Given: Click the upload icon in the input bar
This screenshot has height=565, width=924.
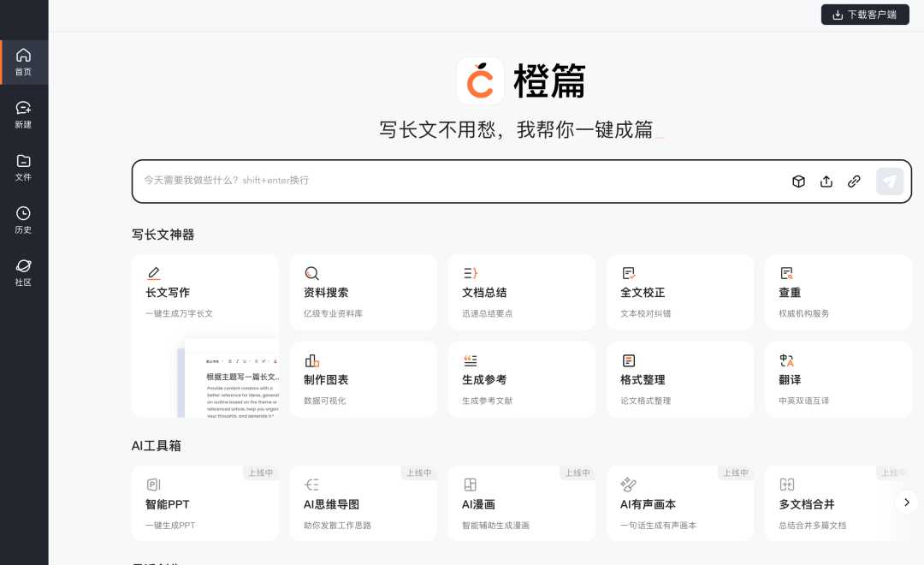Looking at the screenshot, I should point(826,181).
